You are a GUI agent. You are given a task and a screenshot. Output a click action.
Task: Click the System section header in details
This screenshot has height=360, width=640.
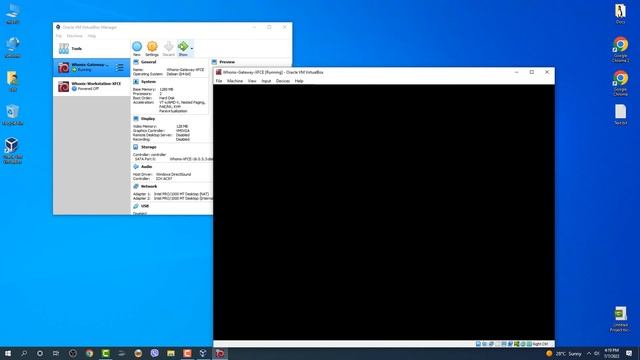click(148, 82)
